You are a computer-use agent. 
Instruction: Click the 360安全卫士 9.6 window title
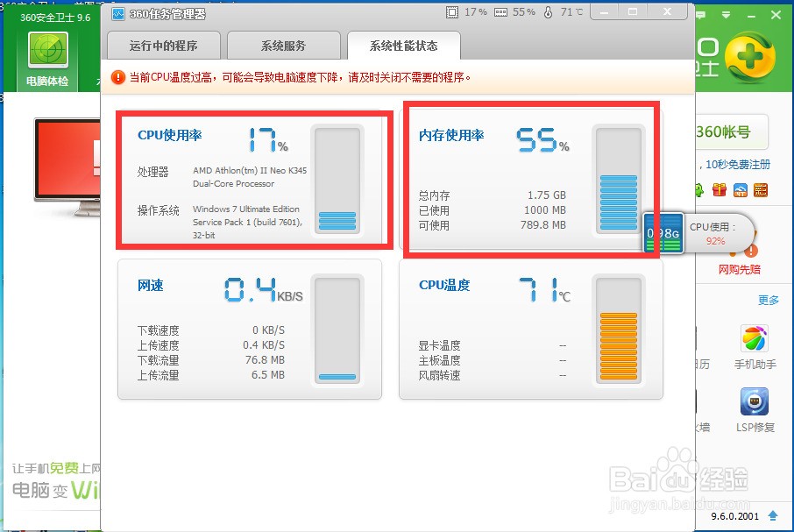point(55,18)
